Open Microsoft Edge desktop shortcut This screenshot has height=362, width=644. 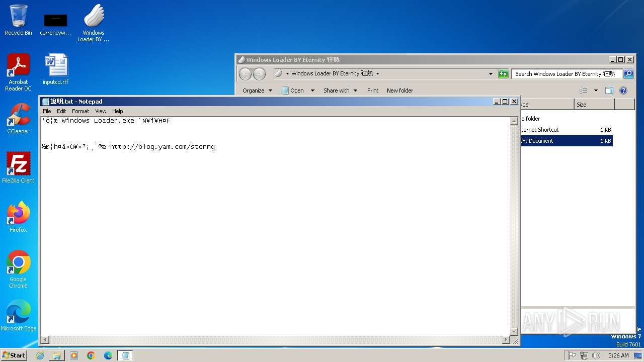18,316
